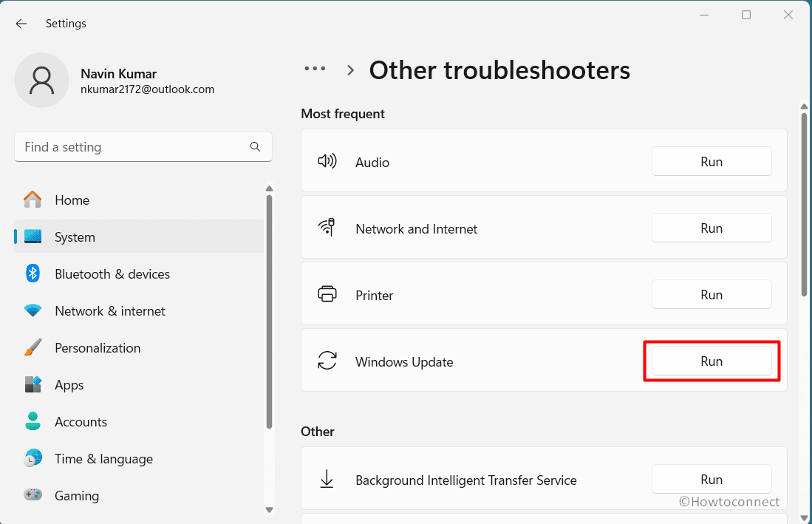Click nkumar2172@outlook.com email text

(x=147, y=89)
